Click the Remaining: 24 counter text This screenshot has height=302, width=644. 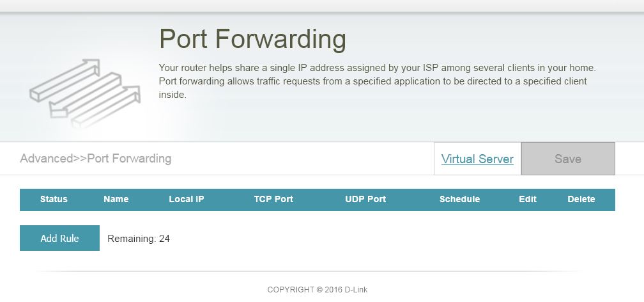(x=139, y=239)
